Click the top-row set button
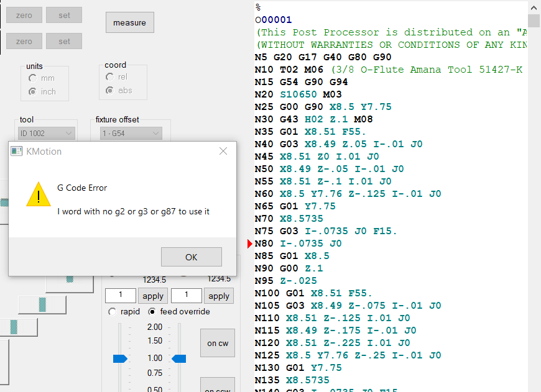This screenshot has height=392, width=541. (64, 16)
